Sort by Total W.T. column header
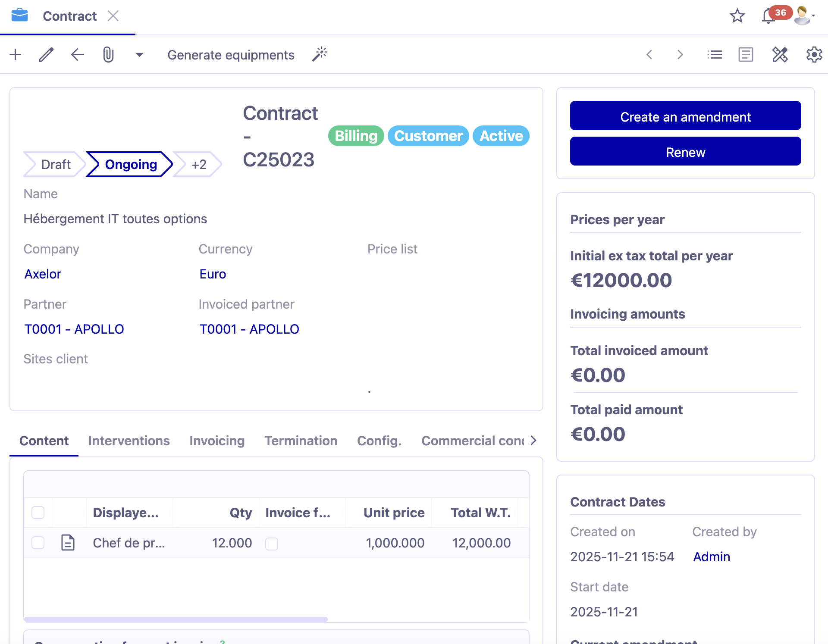Viewport: 828px width, 644px height. pyautogui.click(x=475, y=513)
